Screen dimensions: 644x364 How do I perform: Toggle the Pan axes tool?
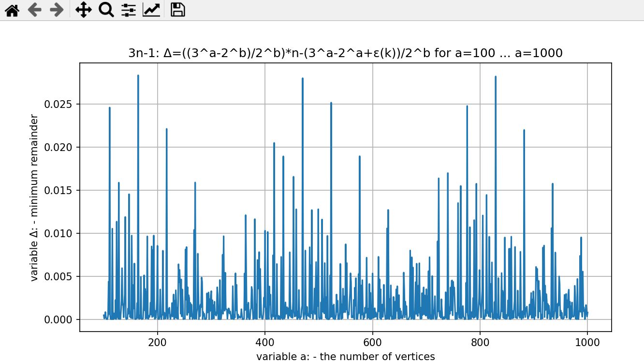coord(84,10)
